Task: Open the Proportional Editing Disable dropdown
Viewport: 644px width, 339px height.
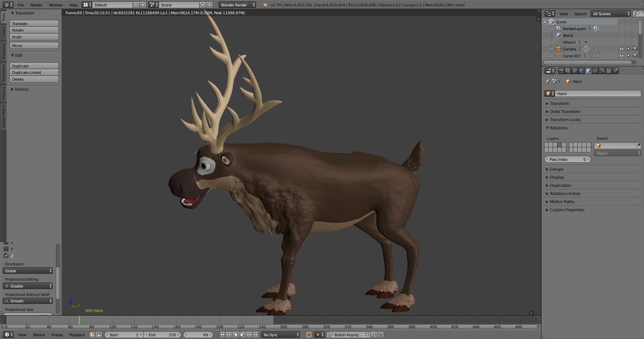Action: coord(28,286)
